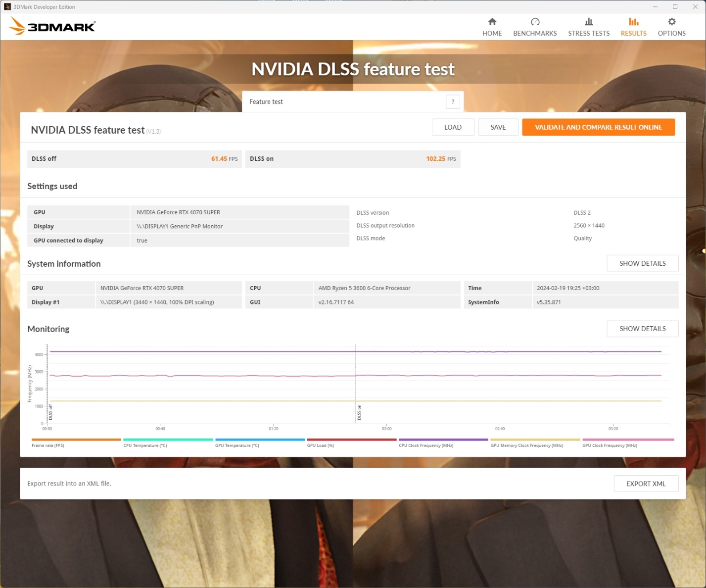The height and width of the screenshot is (588, 706).
Task: Click the "DLSS off" marker in the chart
Action: (50, 412)
